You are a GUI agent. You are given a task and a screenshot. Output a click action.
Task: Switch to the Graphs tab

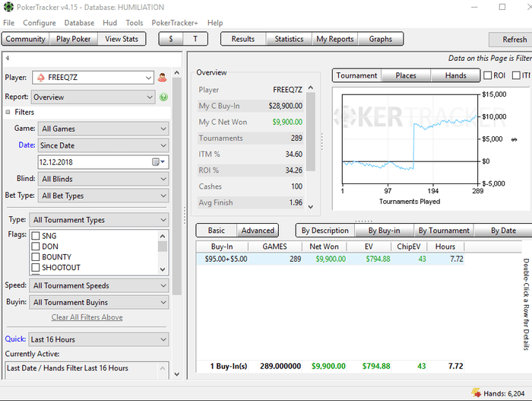(x=380, y=39)
